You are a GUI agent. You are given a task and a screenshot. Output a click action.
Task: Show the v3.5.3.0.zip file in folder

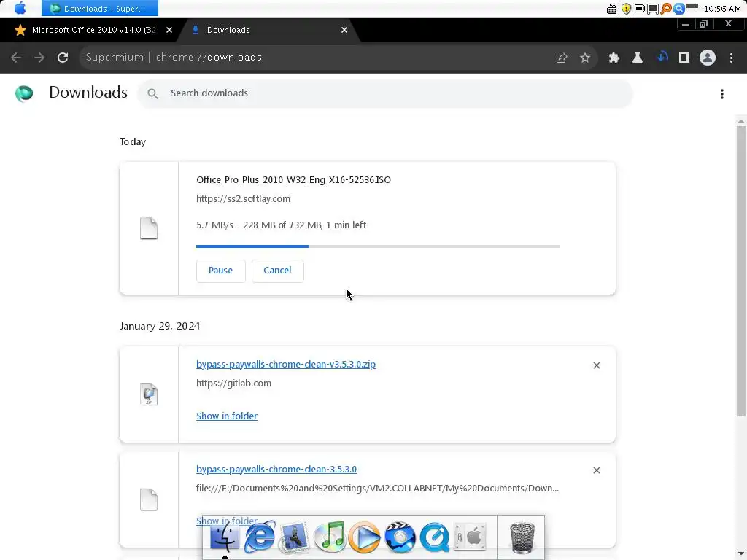[227, 416]
